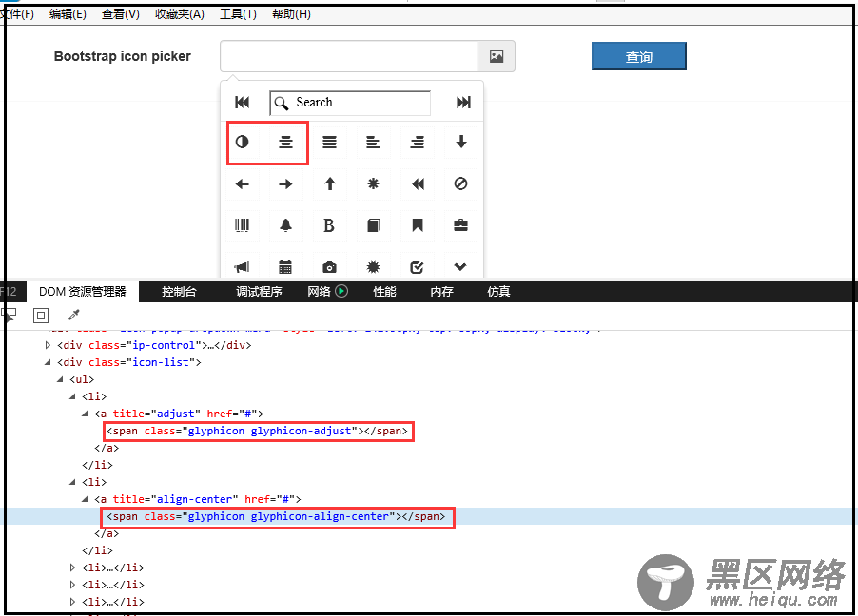Choose the briefcase icon
The image size is (858, 616).
click(x=460, y=225)
